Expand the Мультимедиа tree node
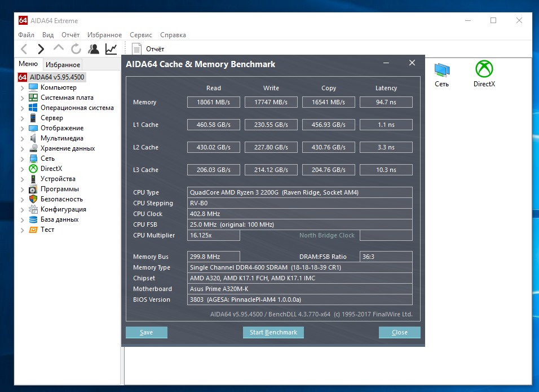This screenshot has width=539, height=392. [x=23, y=139]
